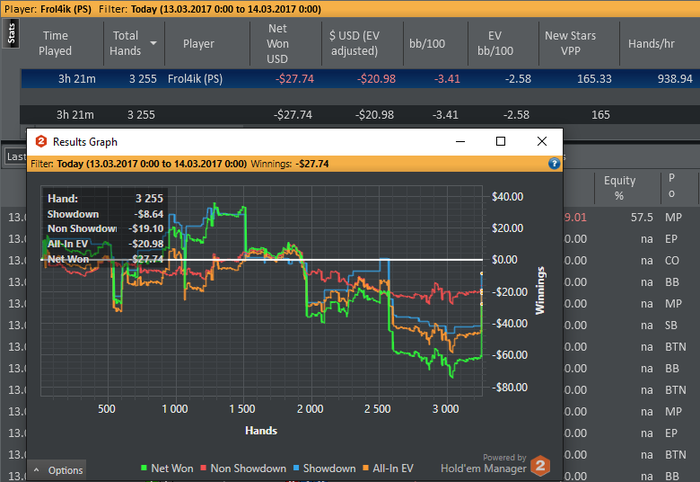700x482 pixels.
Task: Click the 165.33 VPP value
Action: pyautogui.click(x=594, y=79)
